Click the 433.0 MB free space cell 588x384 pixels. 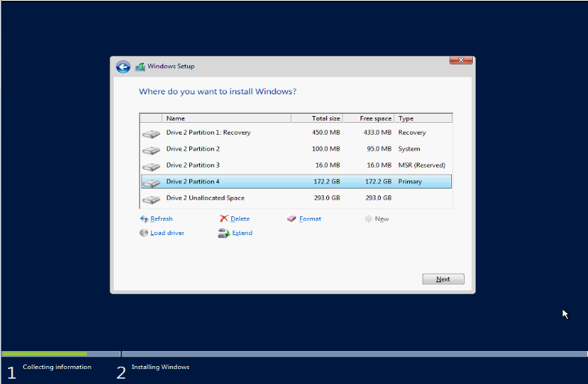point(377,132)
